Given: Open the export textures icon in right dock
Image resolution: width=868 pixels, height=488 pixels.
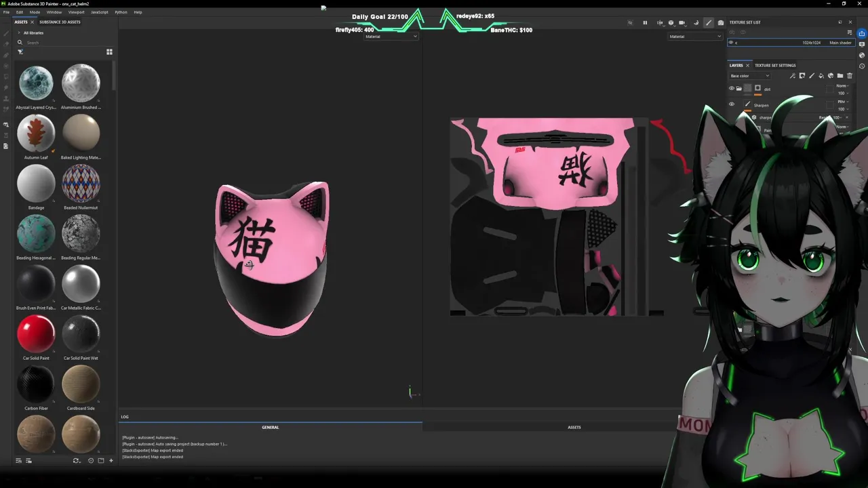Looking at the screenshot, I should [x=861, y=33].
